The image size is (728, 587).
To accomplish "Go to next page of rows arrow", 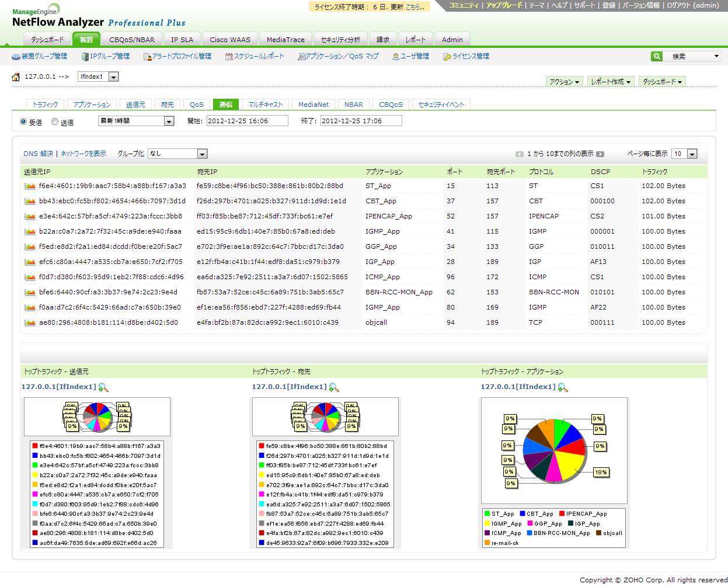I will click(x=600, y=154).
